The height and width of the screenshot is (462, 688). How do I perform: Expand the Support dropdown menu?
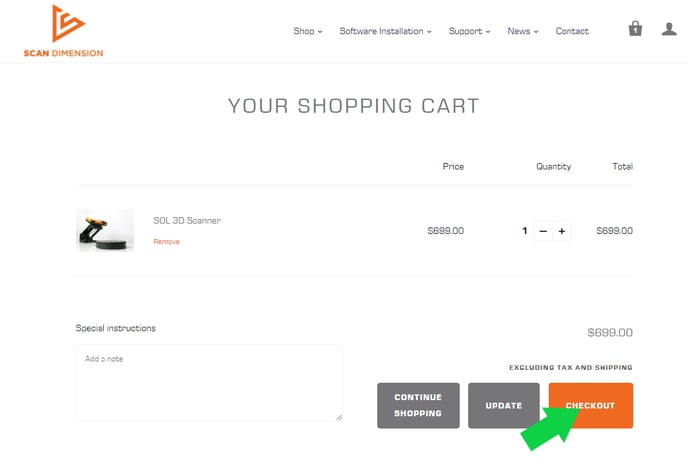469,31
